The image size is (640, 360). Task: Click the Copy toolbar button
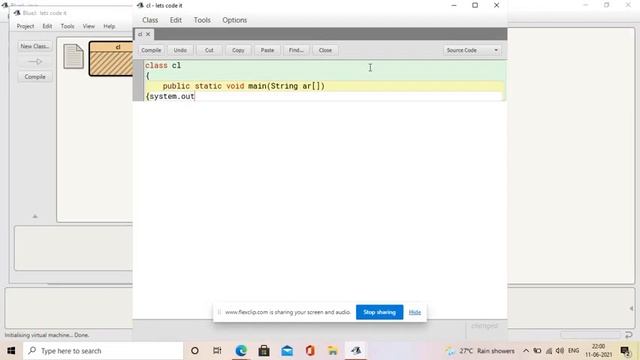coord(238,50)
